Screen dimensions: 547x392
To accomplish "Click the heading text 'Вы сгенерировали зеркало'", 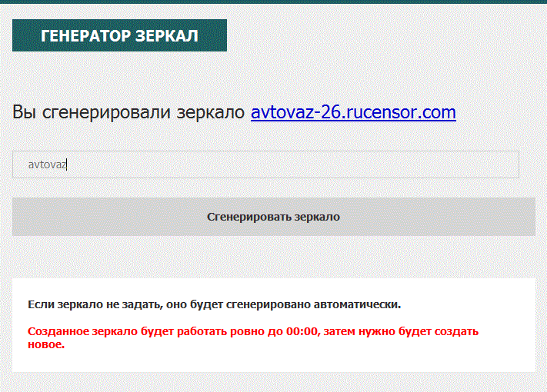I will click(x=129, y=112).
